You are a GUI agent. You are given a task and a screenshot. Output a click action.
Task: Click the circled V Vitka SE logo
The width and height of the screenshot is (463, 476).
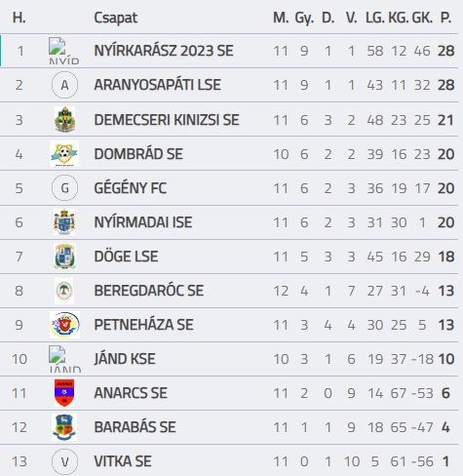(64, 461)
